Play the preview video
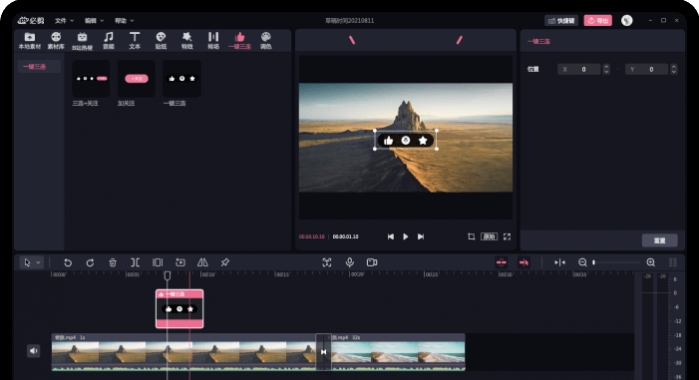 (x=405, y=237)
